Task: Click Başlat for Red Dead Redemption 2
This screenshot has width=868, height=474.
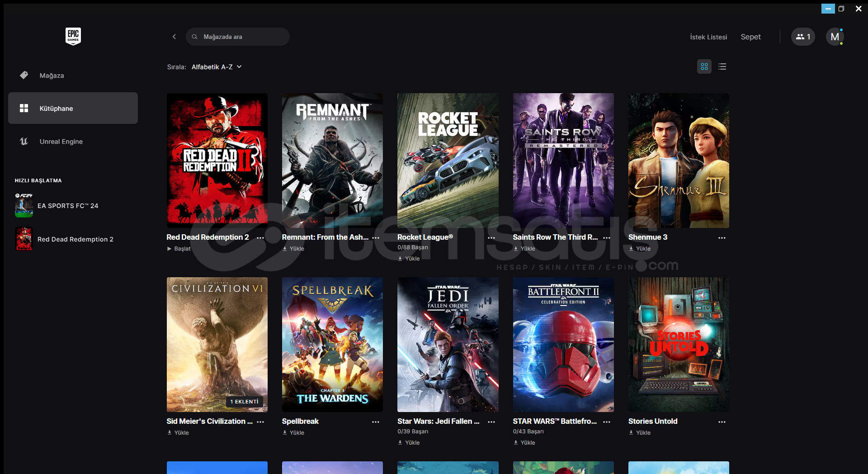Action: (x=179, y=249)
